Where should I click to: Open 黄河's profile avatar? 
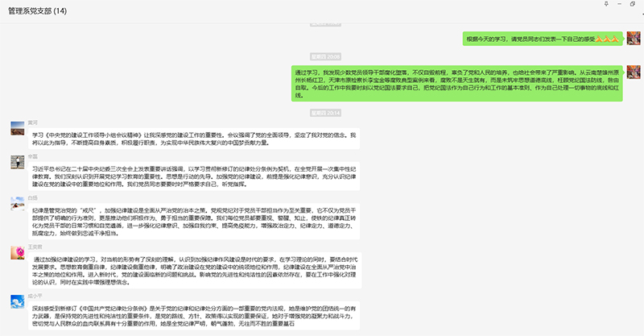pos(17,129)
